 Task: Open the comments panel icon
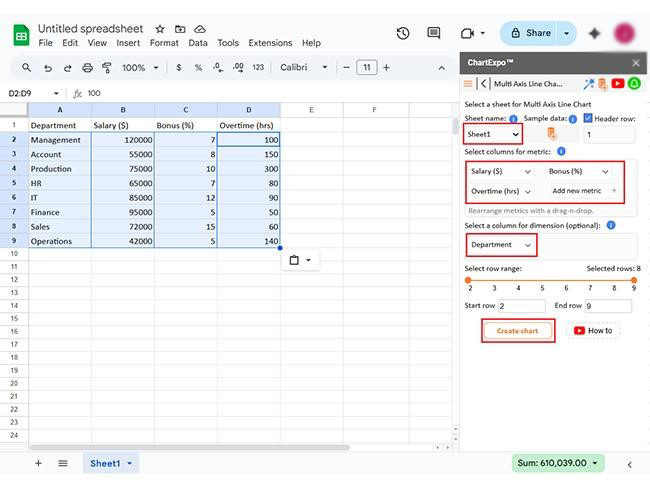click(x=434, y=33)
